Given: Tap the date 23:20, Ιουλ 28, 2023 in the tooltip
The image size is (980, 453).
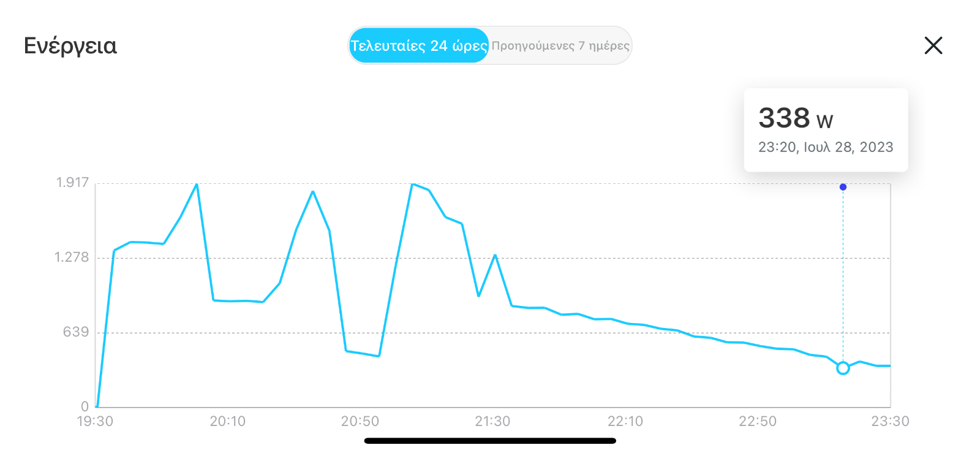Looking at the screenshot, I should [826, 147].
